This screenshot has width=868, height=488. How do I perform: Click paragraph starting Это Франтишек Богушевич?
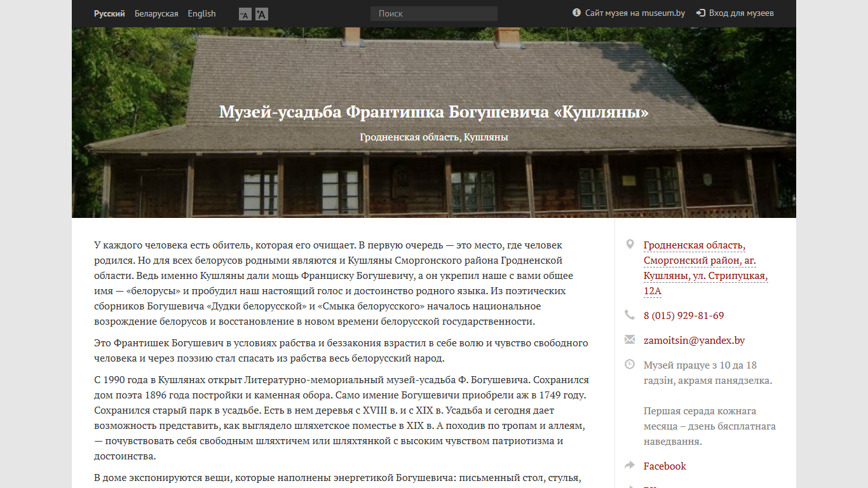pos(341,351)
